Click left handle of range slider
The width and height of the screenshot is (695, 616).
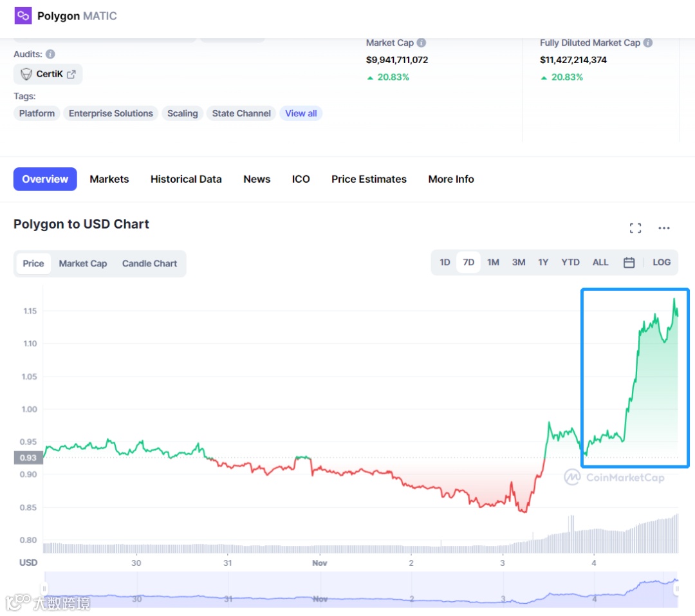[x=44, y=589]
